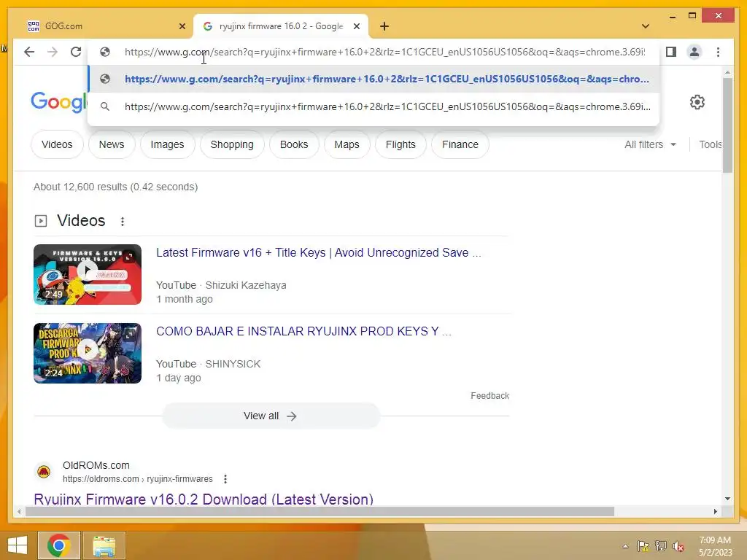Close the GOG.com tab
The width and height of the screenshot is (747, 560).
pos(182,26)
